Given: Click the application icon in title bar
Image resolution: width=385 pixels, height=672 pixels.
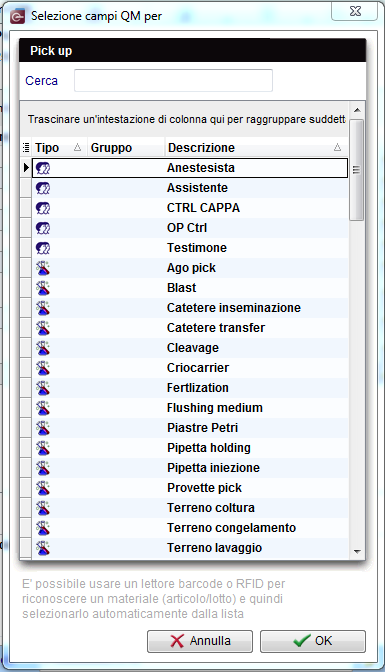Looking at the screenshot, I should click(18, 16).
